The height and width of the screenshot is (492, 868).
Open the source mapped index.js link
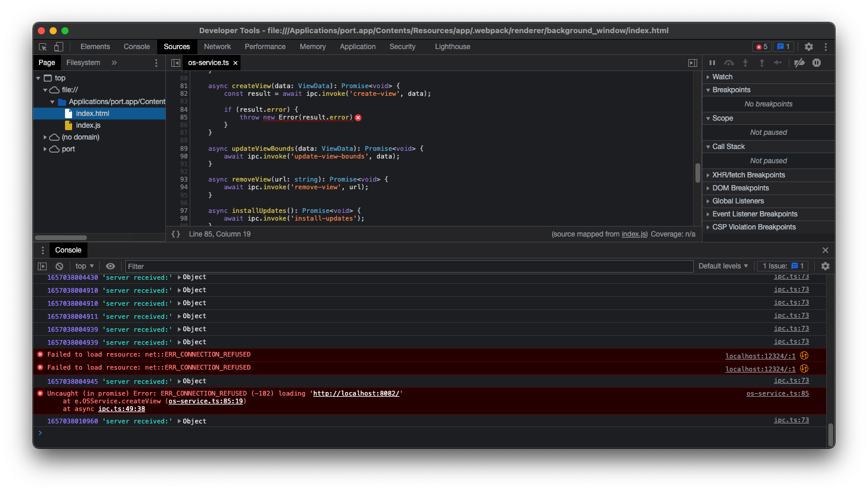click(x=634, y=234)
